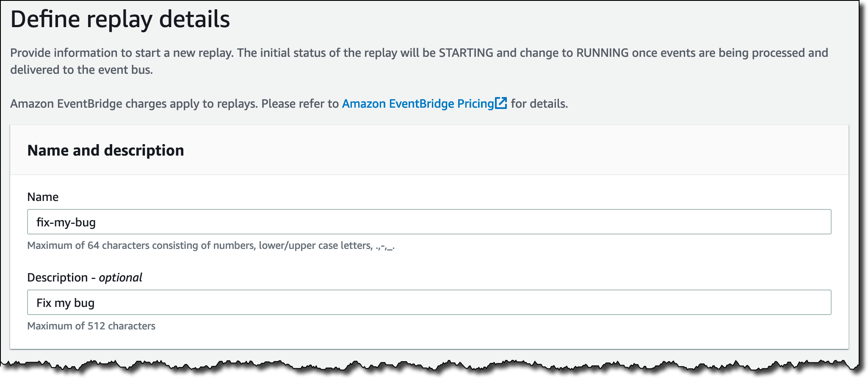This screenshot has width=868, height=379.
Task: Click the "Name" field label
Action: [x=43, y=197]
